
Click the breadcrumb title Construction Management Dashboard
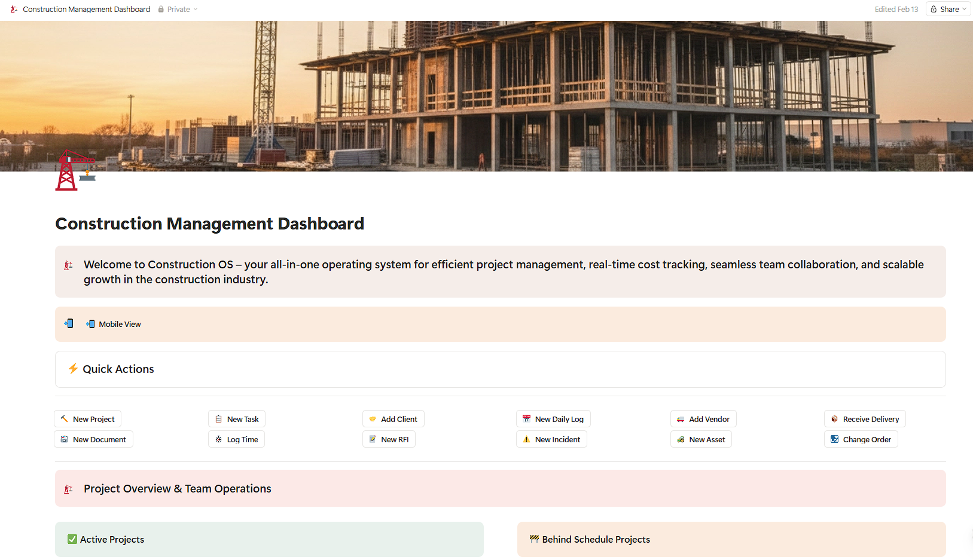(87, 9)
